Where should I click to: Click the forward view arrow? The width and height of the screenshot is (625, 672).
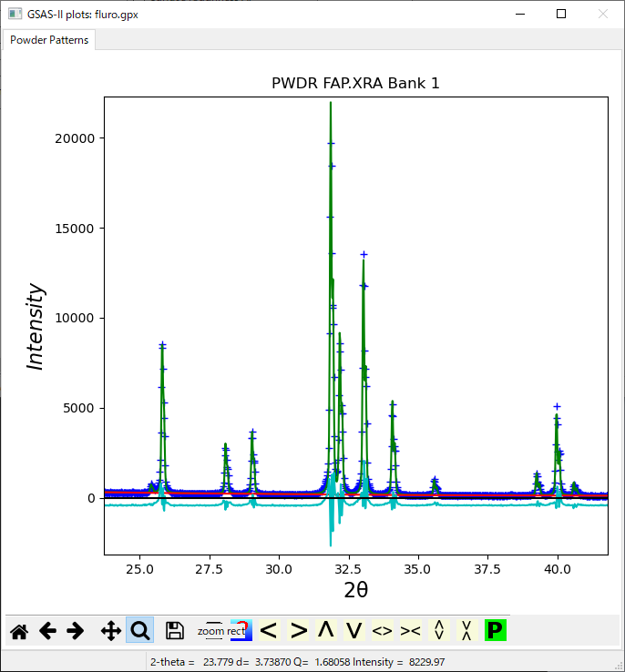76,630
